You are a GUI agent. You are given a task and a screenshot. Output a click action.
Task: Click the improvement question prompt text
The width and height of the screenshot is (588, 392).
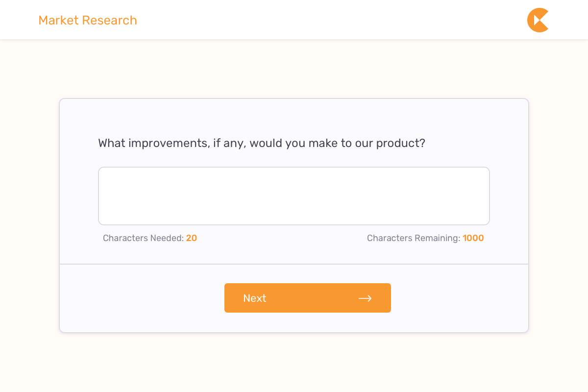pyautogui.click(x=262, y=143)
